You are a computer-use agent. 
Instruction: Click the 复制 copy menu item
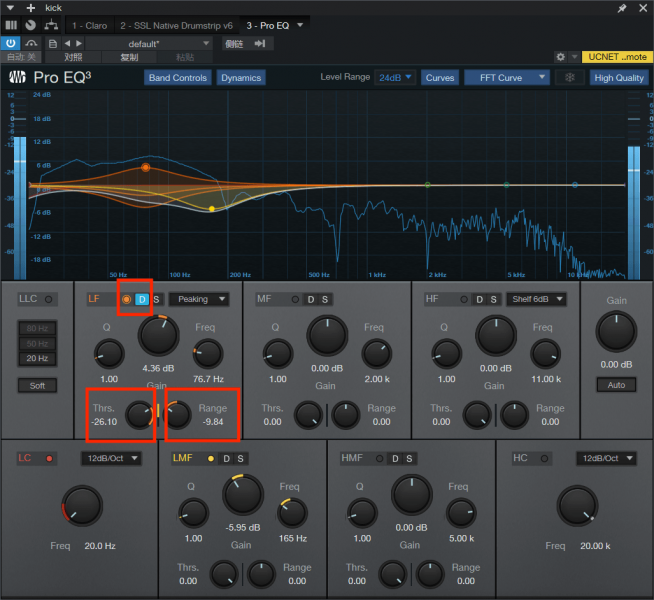point(129,57)
